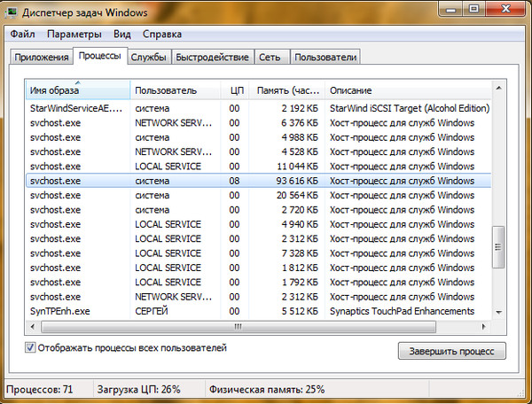Image resolution: width=532 pixels, height=404 pixels.
Task: Click StarWind iSCSI Target description cell
Action: 410,108
